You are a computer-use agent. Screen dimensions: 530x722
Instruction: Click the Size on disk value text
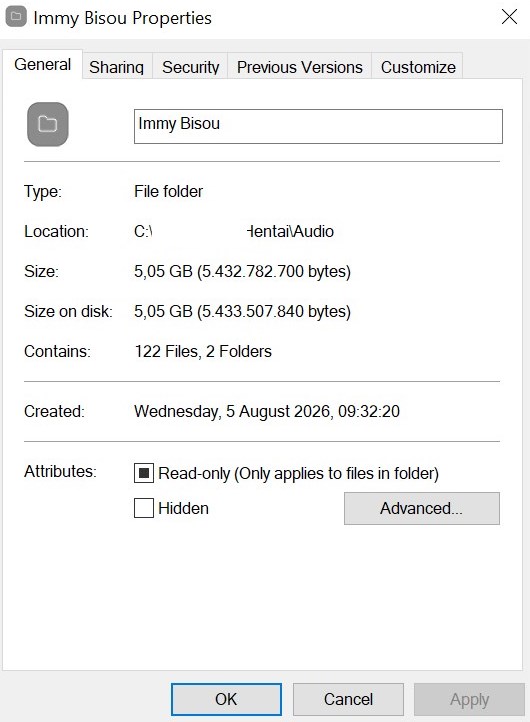[242, 311]
